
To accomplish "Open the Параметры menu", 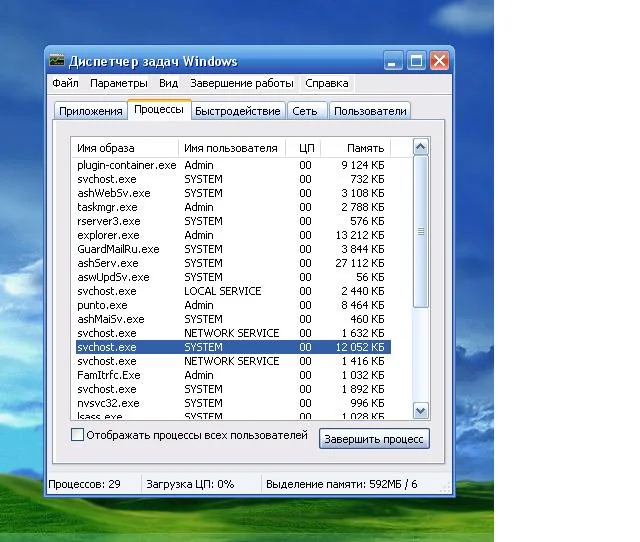I will [x=118, y=83].
